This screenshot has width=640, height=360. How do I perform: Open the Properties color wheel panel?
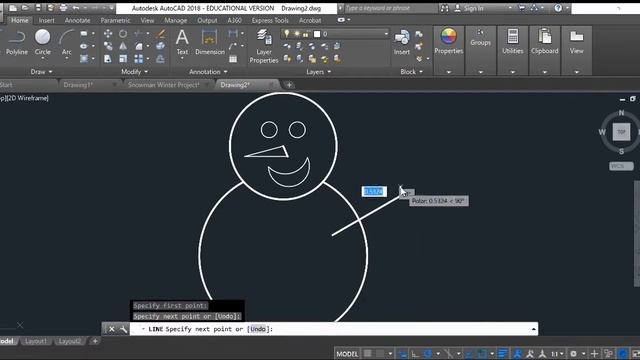click(x=448, y=42)
